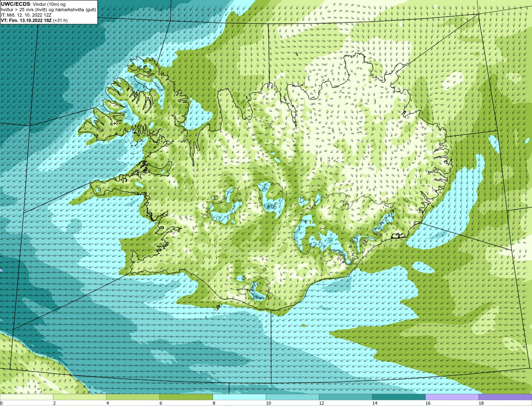Viewport: 532px width, 406px height.
Task: Click the 2–4 m/s light green legend swatch
Action: point(80,397)
